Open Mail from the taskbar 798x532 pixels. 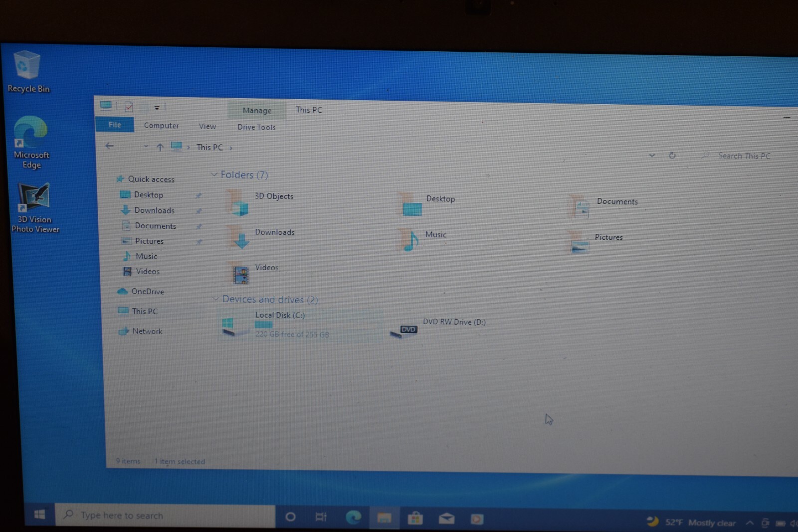446,519
